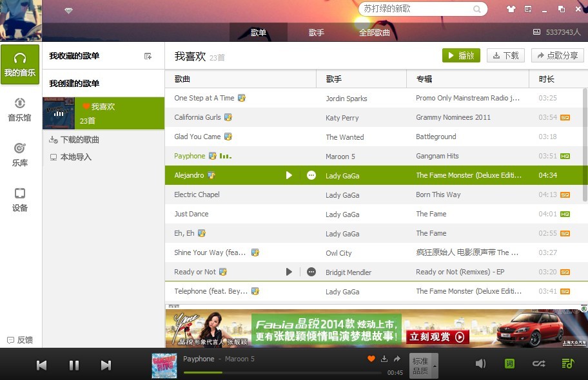
Task: Click album Battleground
Action: click(436, 137)
